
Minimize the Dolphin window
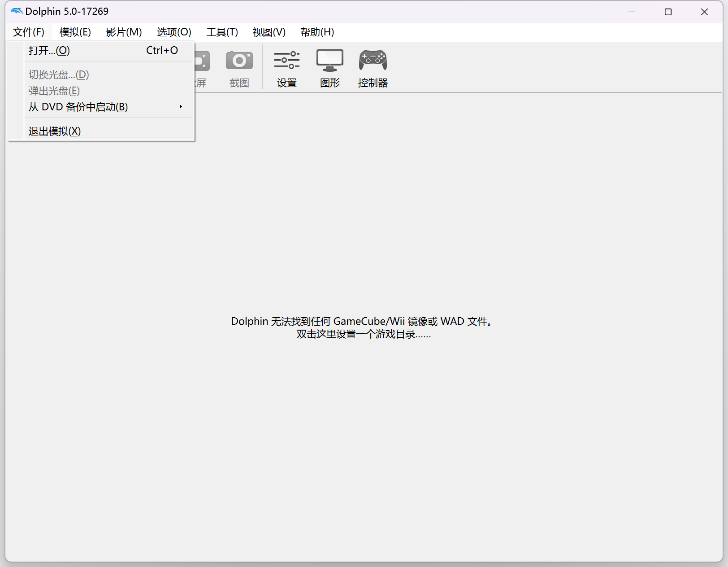point(632,12)
